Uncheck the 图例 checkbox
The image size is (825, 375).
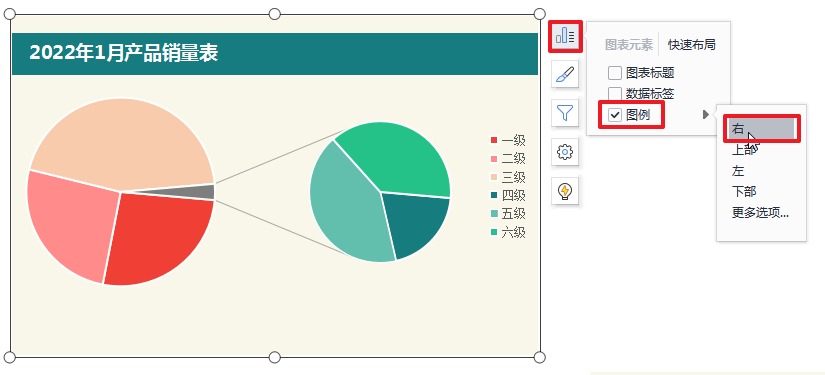pyautogui.click(x=615, y=115)
